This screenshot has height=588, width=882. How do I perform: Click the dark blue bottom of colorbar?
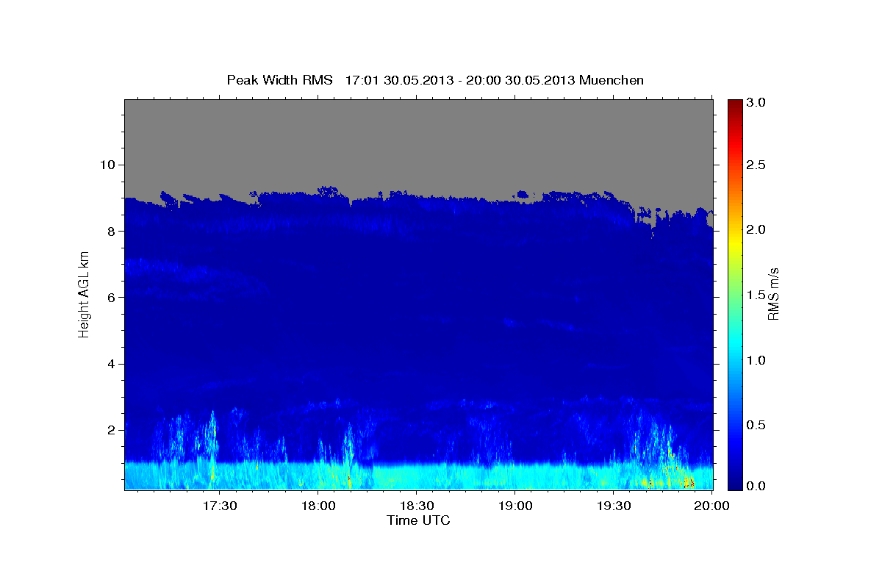coord(734,485)
